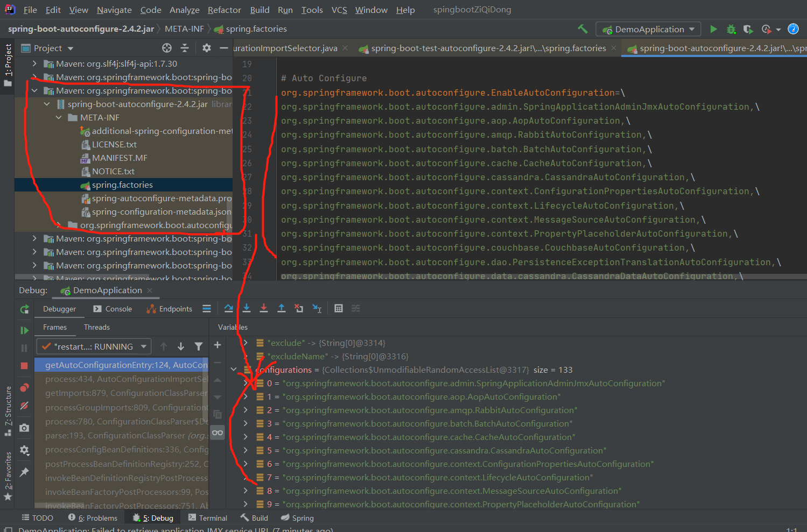Select frame process:434 AutoConfigurationImportSelector
807x532 pixels.
click(122, 379)
